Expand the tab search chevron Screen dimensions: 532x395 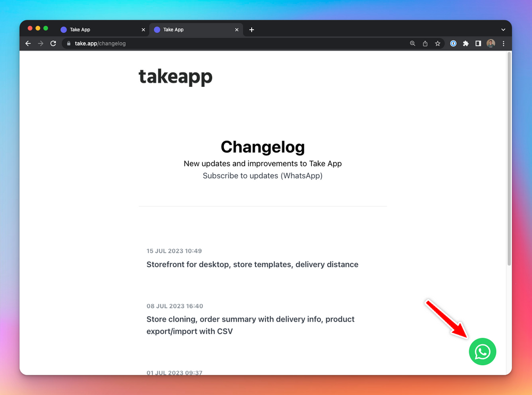tap(503, 30)
